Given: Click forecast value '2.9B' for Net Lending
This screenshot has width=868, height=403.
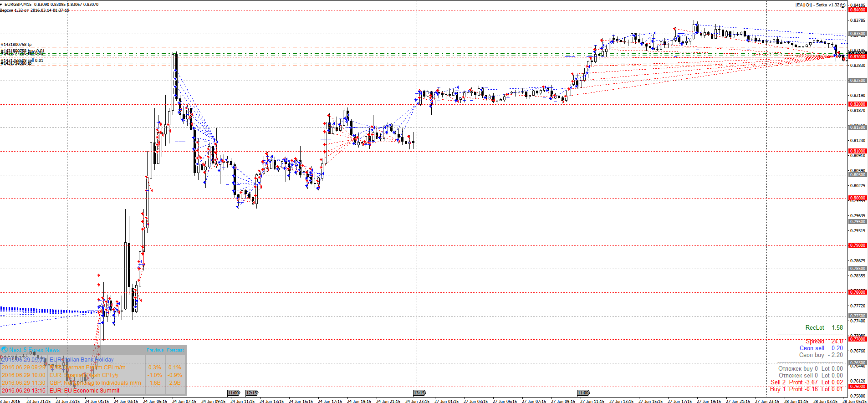Looking at the screenshot, I should coord(175,383).
